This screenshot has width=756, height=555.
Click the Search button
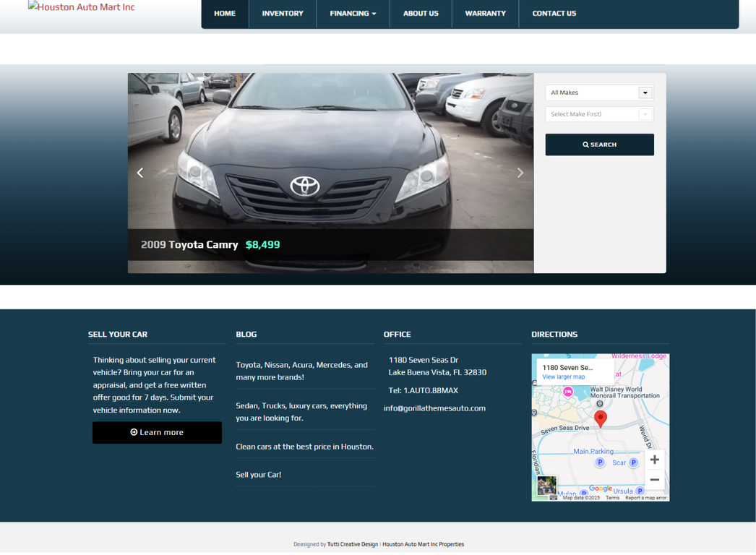[x=599, y=145]
